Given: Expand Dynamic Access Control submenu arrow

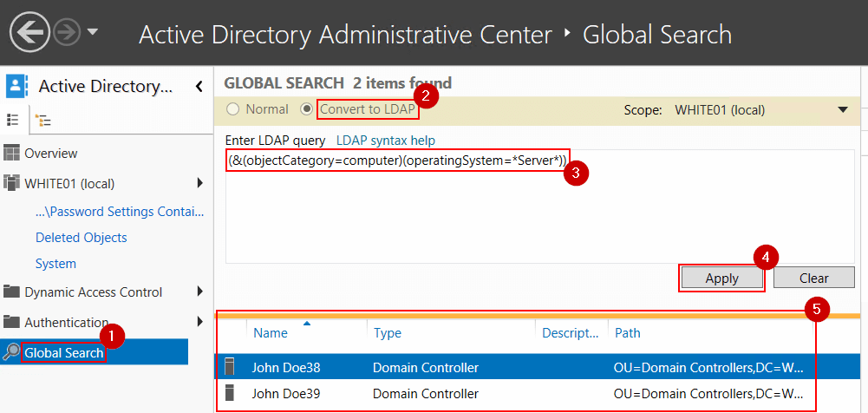Looking at the screenshot, I should pyautogui.click(x=199, y=292).
